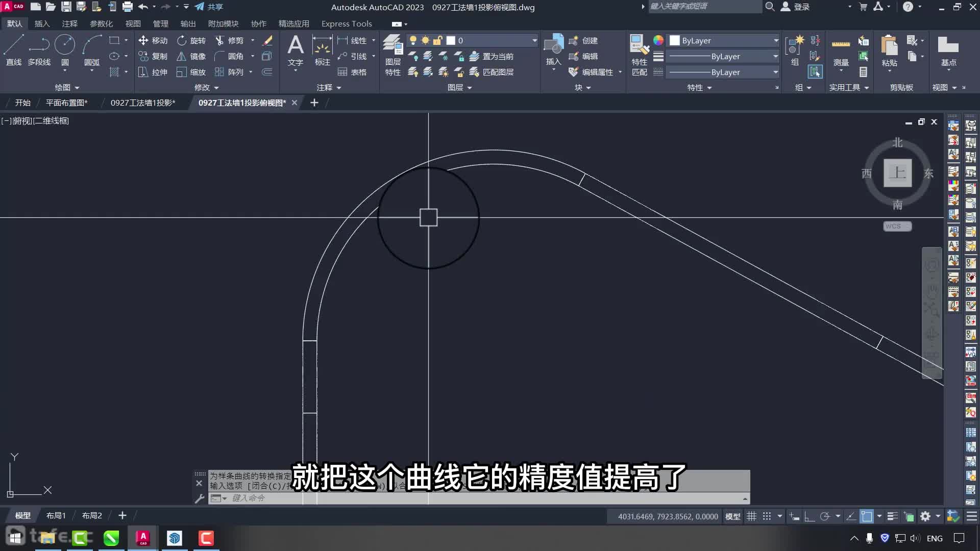Expand the 图层 layers panel
The width and height of the screenshot is (980, 551).
pos(459,87)
